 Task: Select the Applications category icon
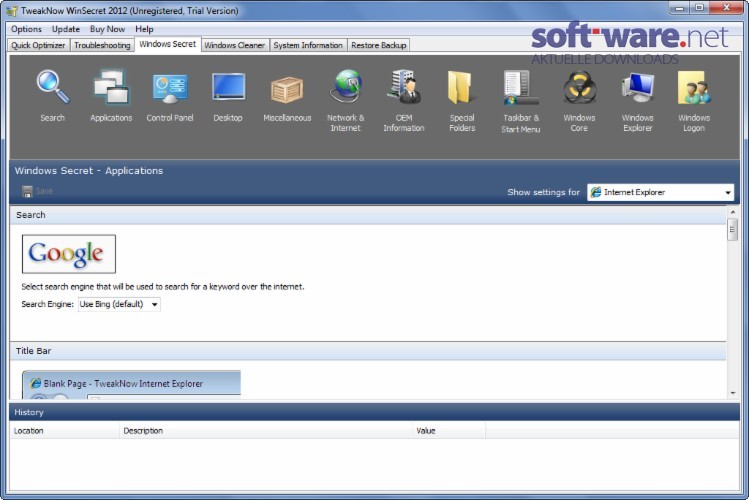(111, 87)
